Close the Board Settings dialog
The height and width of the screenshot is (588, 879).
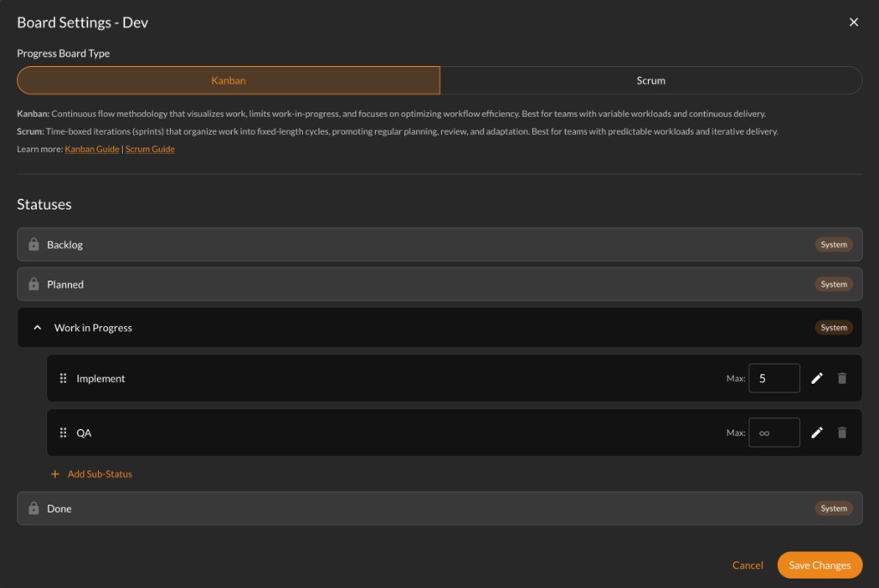(x=853, y=21)
